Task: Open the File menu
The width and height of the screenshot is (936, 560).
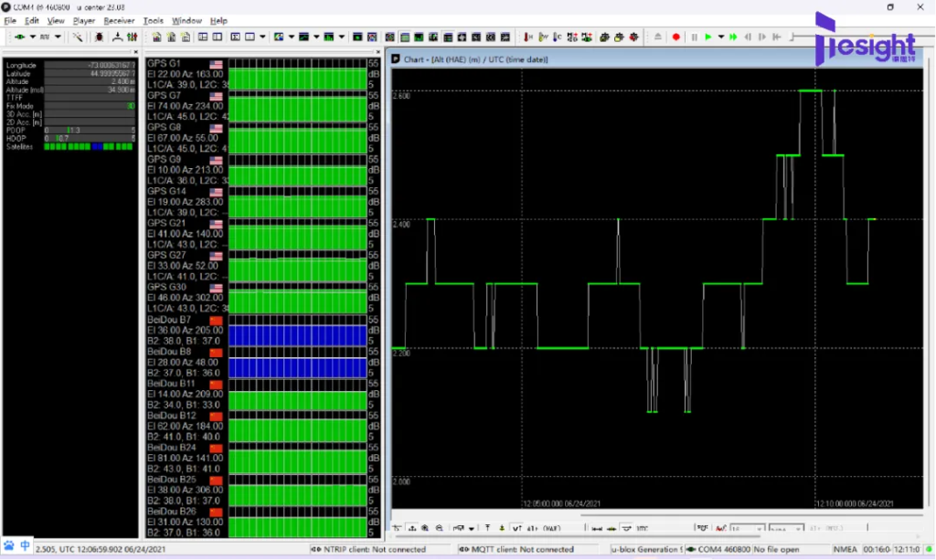Action: tap(10, 21)
